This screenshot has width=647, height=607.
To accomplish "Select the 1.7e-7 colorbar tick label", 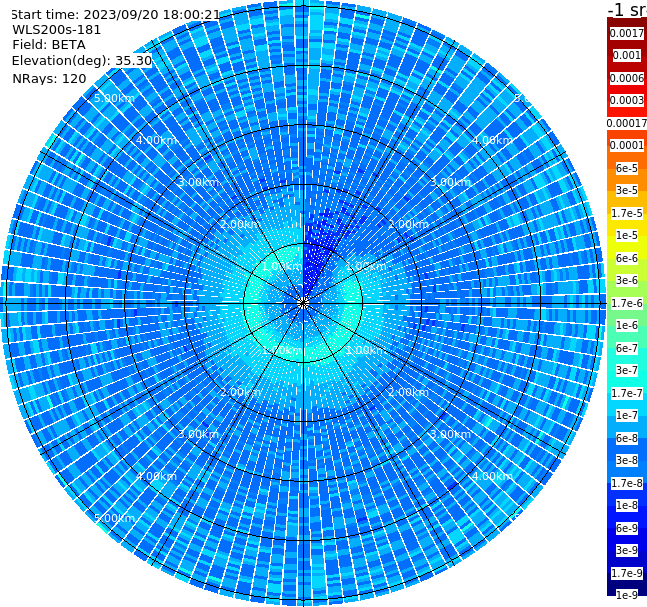I will (x=627, y=393).
